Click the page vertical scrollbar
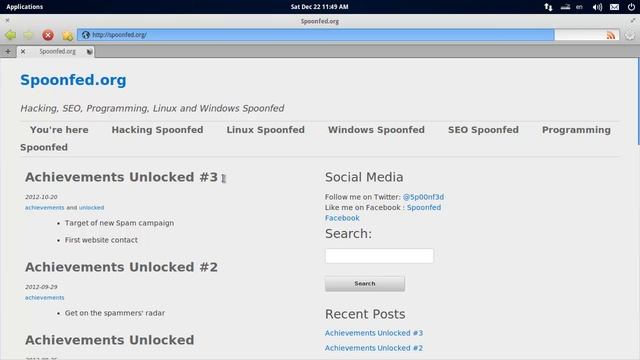The height and width of the screenshot is (360, 640). point(638,101)
